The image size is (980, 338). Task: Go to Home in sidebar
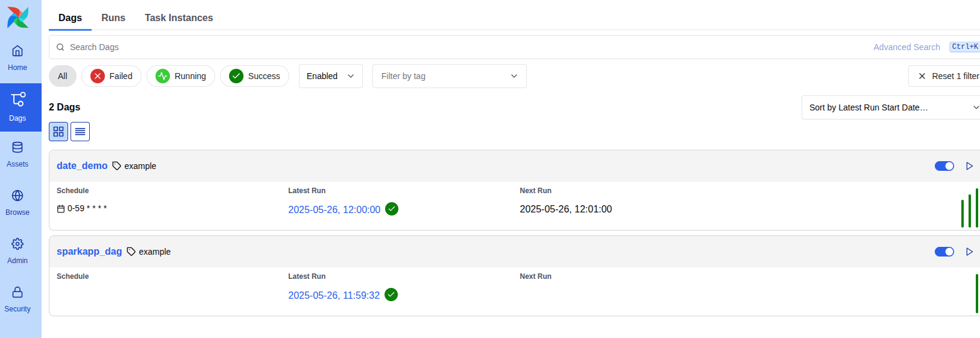[17, 58]
